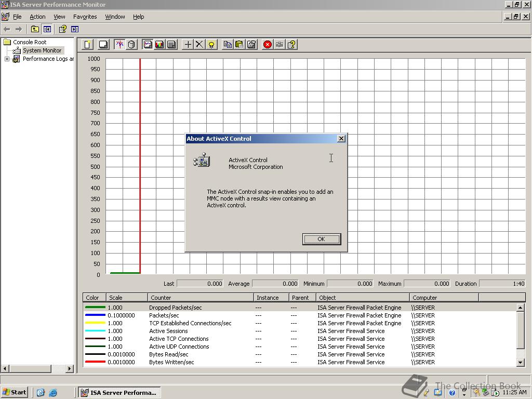Image resolution: width=532 pixels, height=399 pixels.
Task: Click the MMC toolbar Help icon
Action: click(63, 29)
